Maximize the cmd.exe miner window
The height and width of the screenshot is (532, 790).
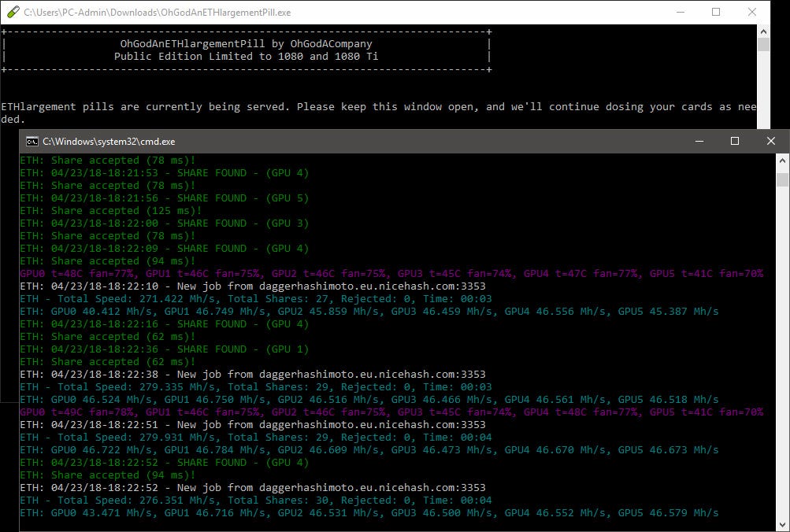734,142
